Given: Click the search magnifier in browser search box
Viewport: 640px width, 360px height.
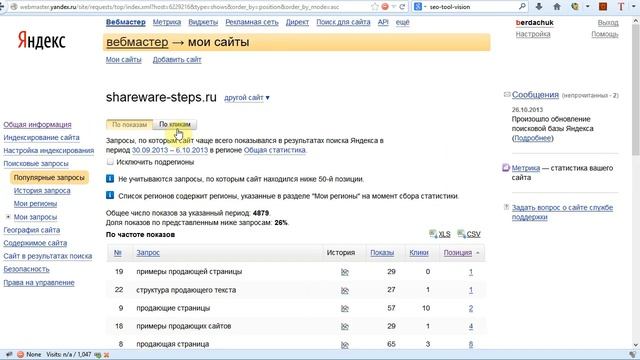Looking at the screenshot, I should click(x=522, y=7).
